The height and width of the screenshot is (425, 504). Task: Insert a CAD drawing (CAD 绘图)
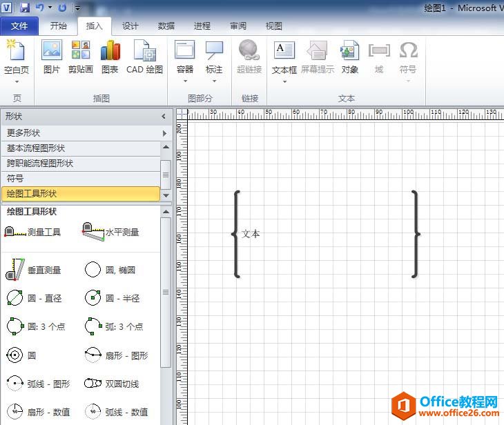click(145, 56)
